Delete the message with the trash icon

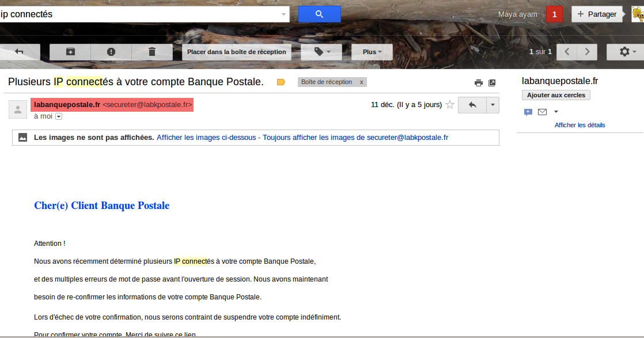pyautogui.click(x=152, y=52)
